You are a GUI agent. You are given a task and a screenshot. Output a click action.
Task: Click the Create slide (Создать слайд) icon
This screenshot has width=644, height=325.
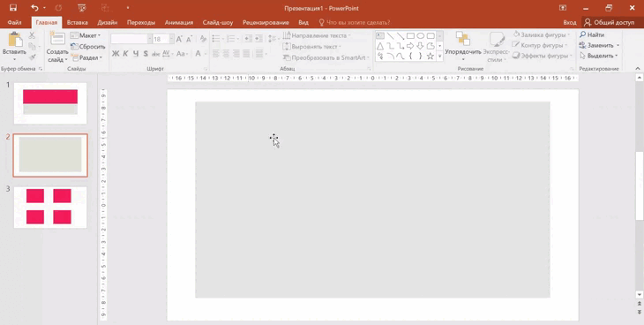[57, 39]
